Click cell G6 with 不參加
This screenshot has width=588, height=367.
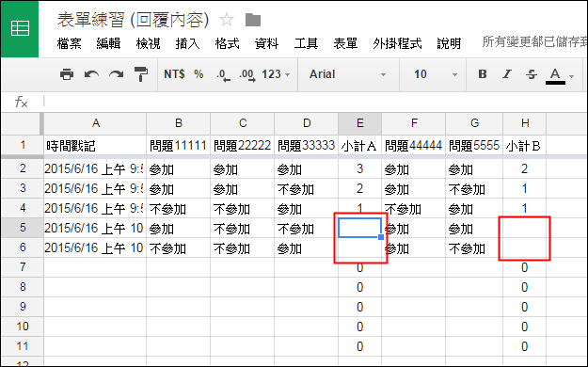475,247
